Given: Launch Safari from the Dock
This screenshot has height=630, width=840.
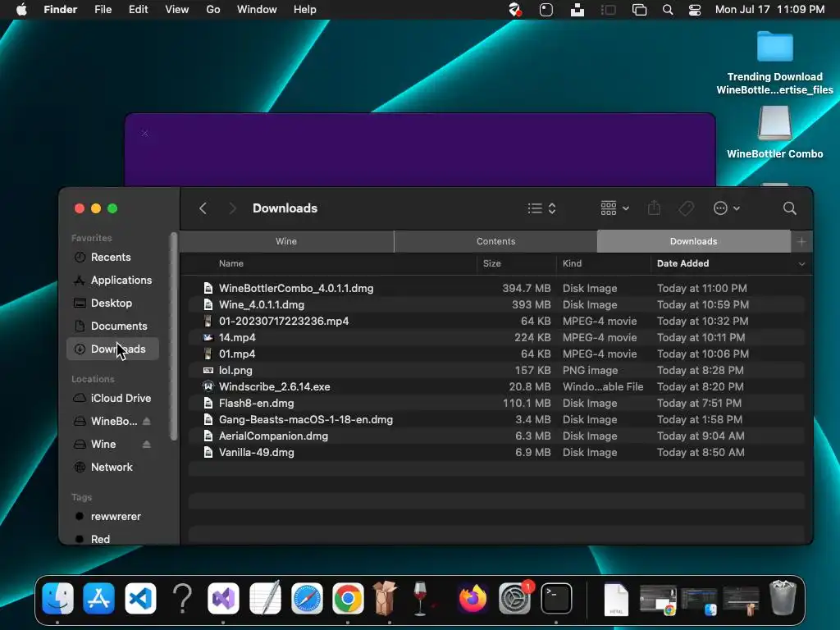Looking at the screenshot, I should (307, 598).
